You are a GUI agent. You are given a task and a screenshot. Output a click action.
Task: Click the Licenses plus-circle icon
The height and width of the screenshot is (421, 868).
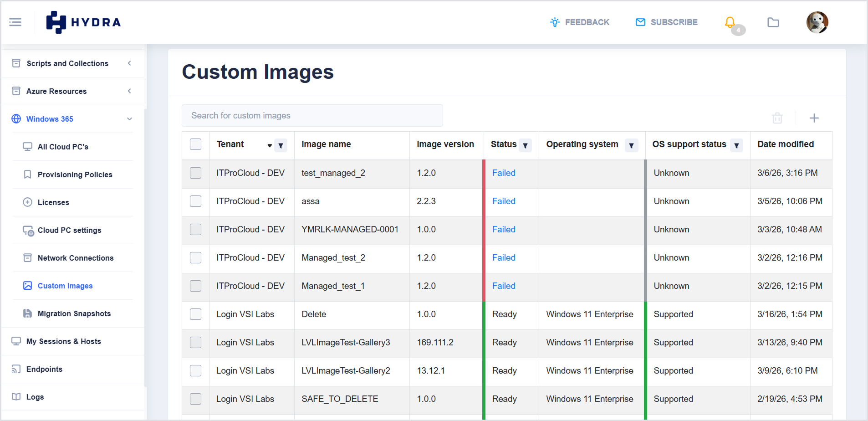27,202
